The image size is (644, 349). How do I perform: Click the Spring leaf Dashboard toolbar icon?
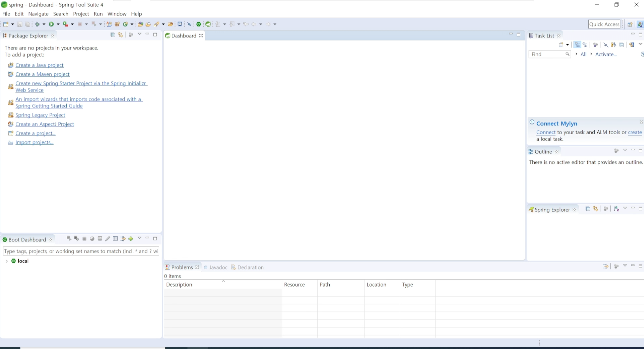(208, 24)
